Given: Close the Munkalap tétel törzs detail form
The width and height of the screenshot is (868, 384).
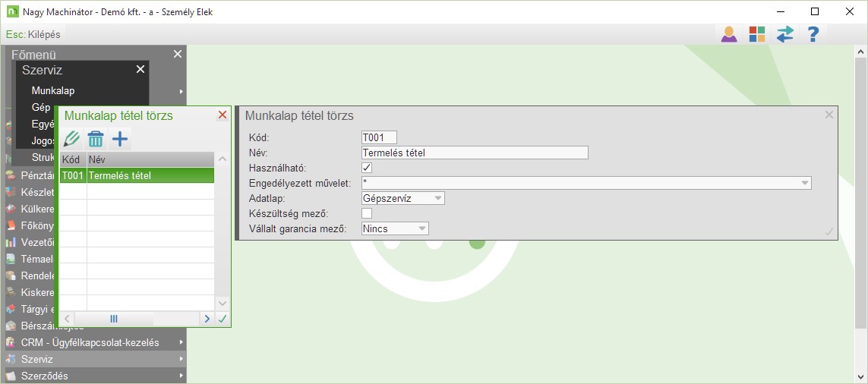Looking at the screenshot, I should point(829,115).
